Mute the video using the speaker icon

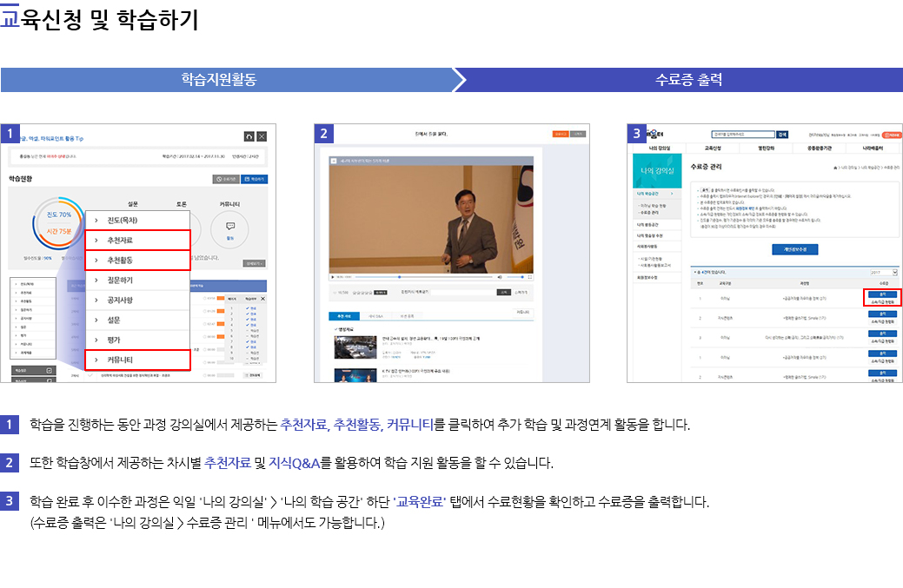(500, 277)
